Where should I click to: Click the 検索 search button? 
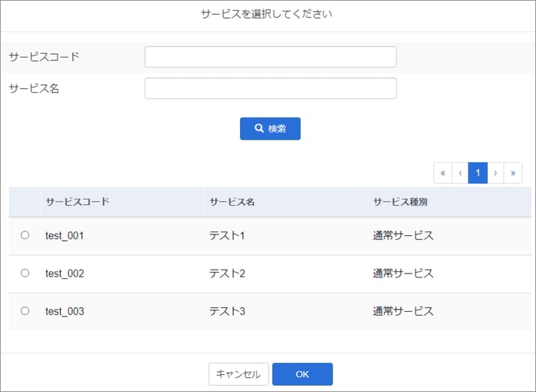pyautogui.click(x=270, y=129)
